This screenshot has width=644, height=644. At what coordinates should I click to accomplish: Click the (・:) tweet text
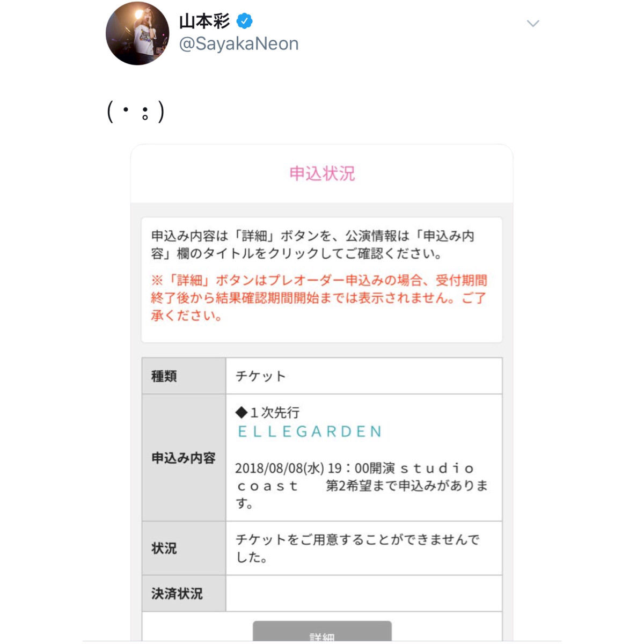tap(136, 112)
